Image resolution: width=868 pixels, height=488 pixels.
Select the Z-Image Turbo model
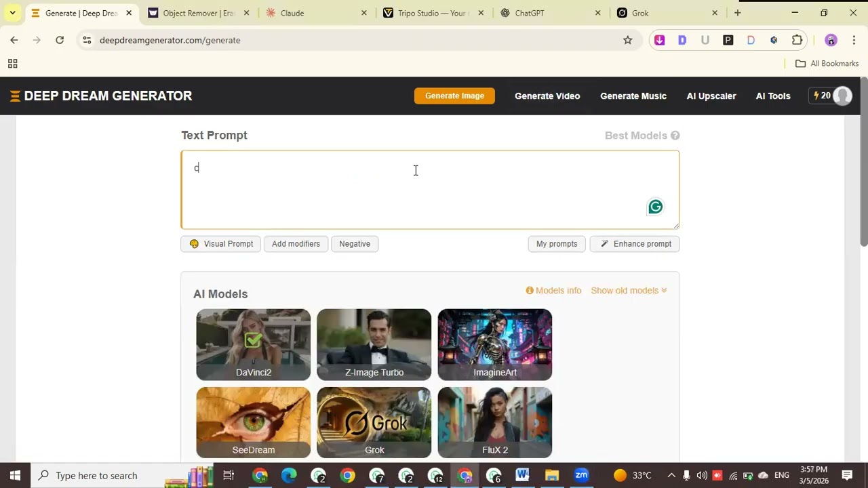[374, 344]
